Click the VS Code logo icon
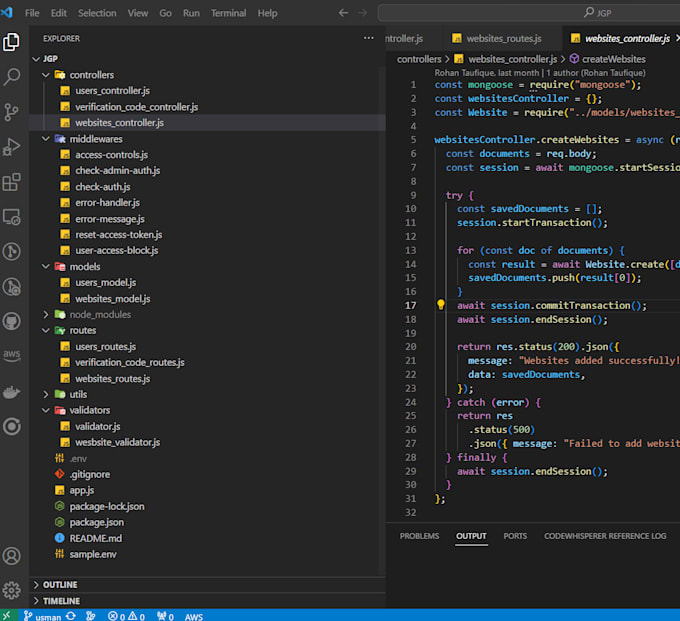Image resolution: width=680 pixels, height=621 pixels. [x=7, y=13]
